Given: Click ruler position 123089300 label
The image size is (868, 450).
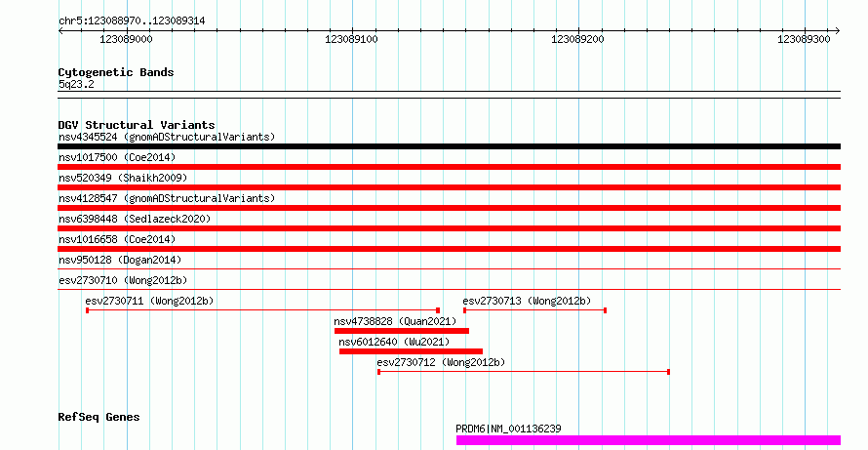Looking at the screenshot, I should pos(804,39).
